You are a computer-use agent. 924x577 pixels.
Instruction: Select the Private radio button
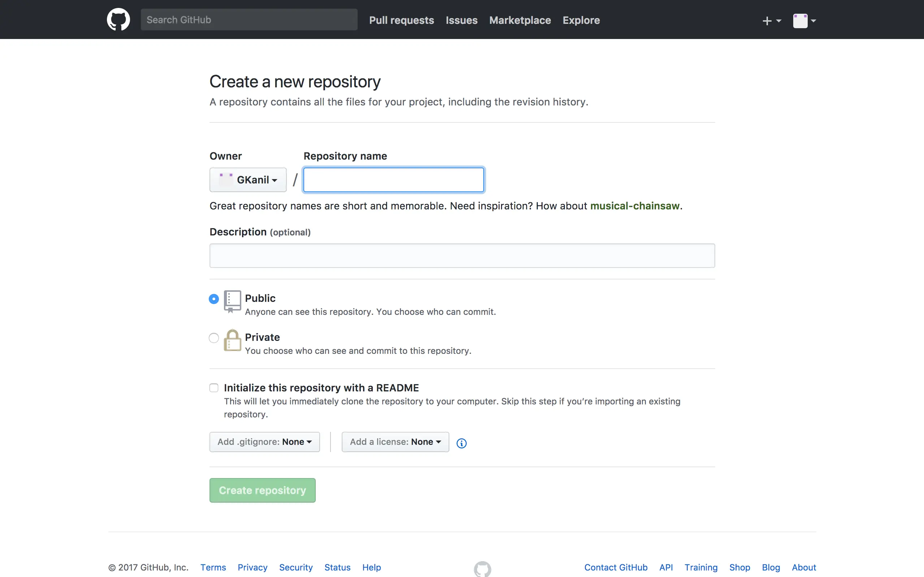[x=214, y=338]
